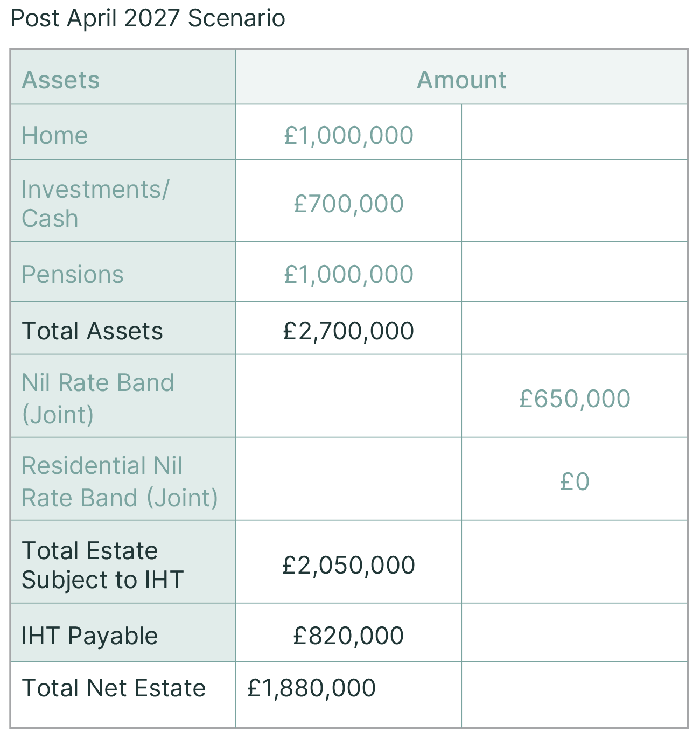700x740 pixels.
Task: Click the £700,000 investments amount
Action: 348,204
